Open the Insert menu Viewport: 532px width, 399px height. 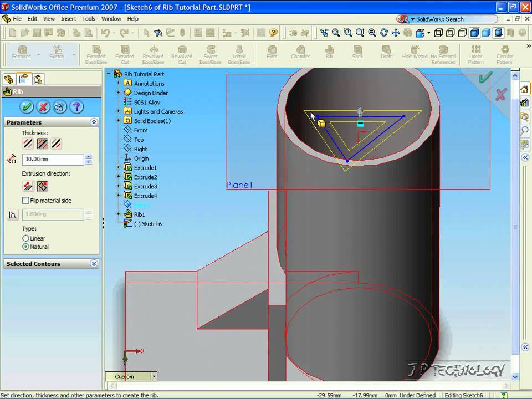pos(69,19)
